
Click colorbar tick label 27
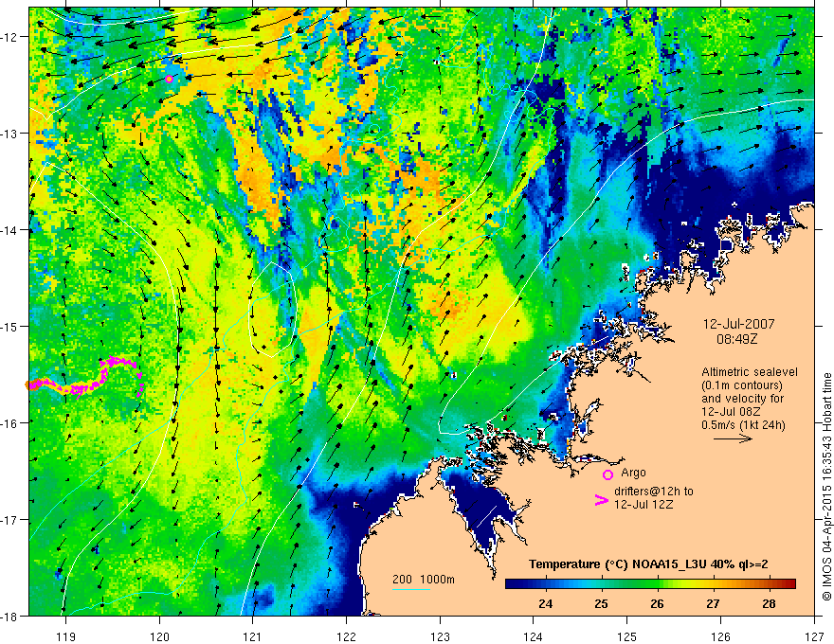(713, 603)
